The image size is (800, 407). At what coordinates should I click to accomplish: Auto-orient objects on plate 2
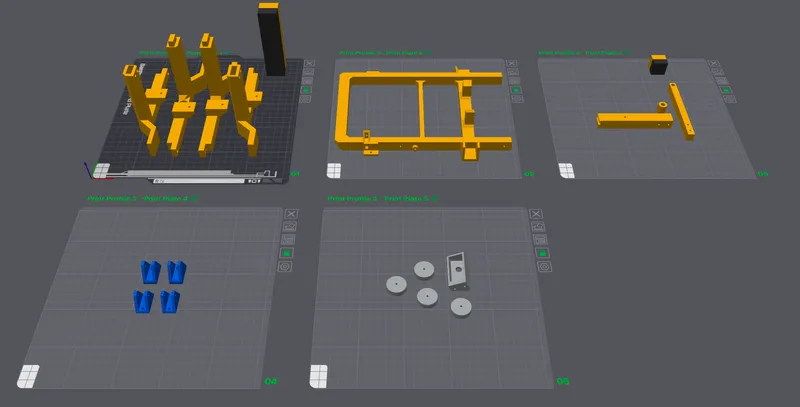(x=513, y=72)
